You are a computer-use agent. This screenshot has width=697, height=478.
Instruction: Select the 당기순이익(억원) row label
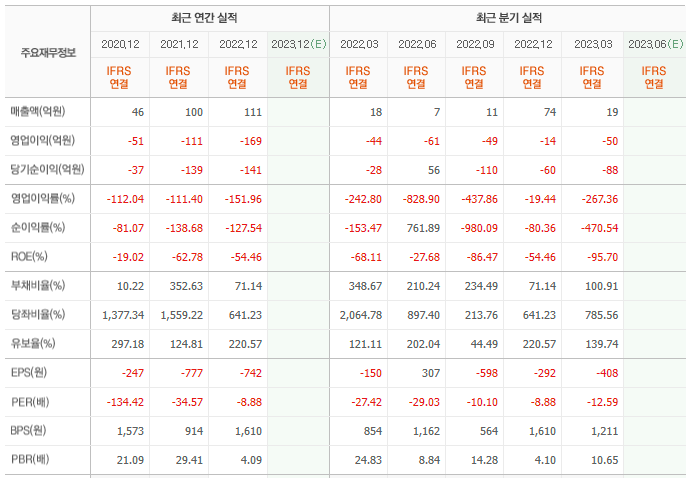pyautogui.click(x=47, y=169)
